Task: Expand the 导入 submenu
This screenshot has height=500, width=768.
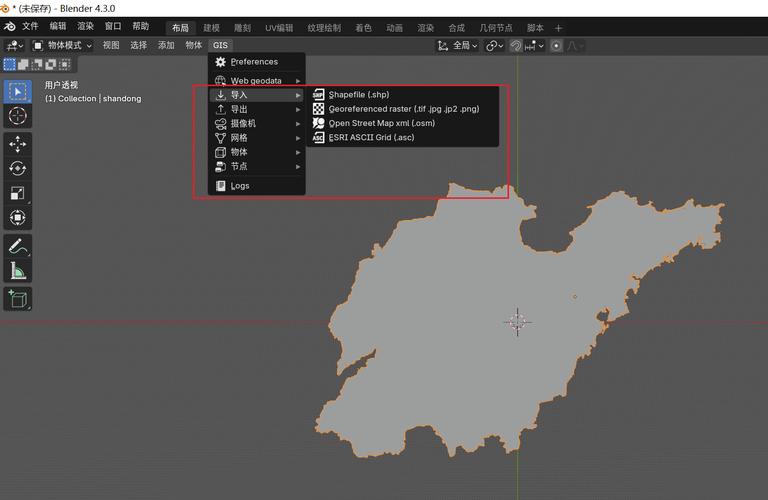Action: (x=257, y=95)
